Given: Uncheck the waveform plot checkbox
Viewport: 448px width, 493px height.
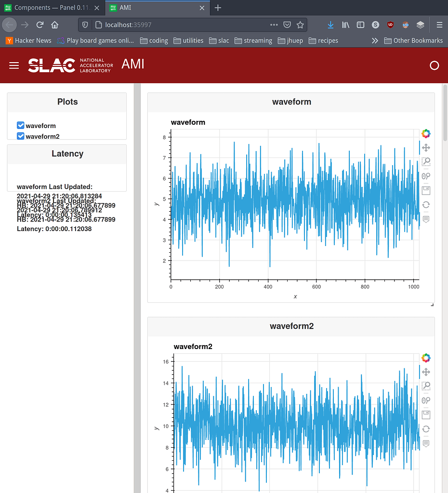Looking at the screenshot, I should coord(20,125).
